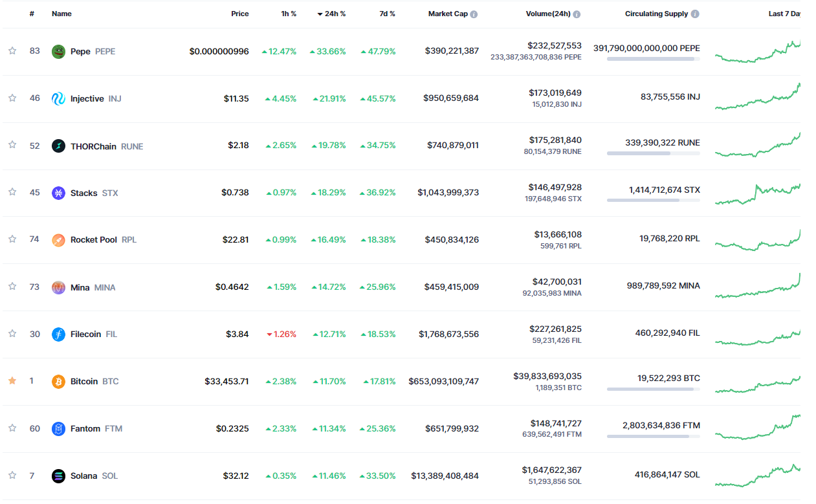Click the Pepe circulating supply progress bar
Screen dimensions: 816x504
click(x=654, y=59)
